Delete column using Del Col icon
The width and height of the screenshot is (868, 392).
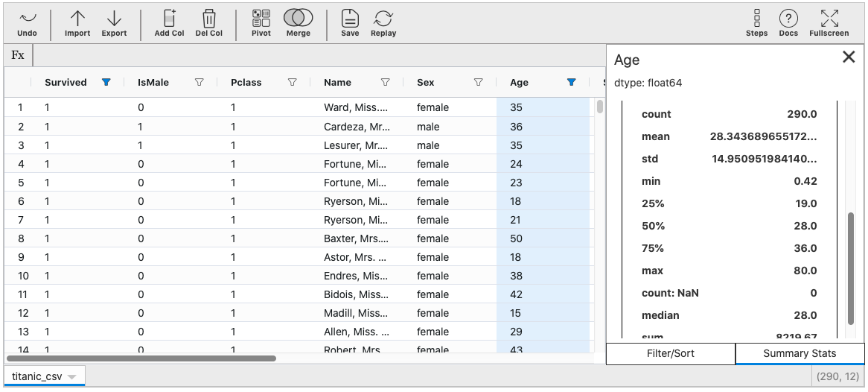pos(209,23)
